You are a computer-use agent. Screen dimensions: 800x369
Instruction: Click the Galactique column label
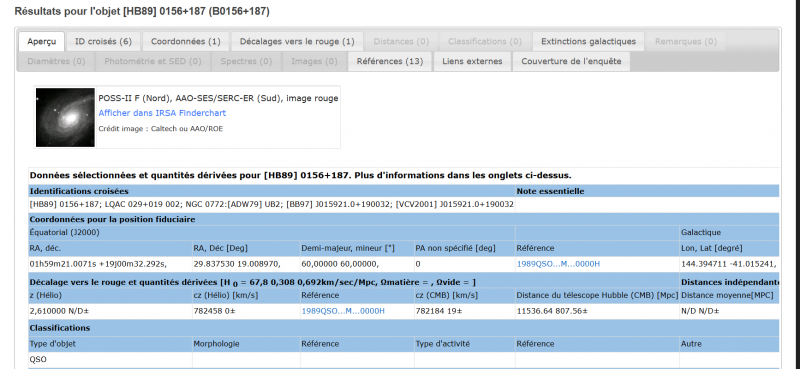pos(701,232)
